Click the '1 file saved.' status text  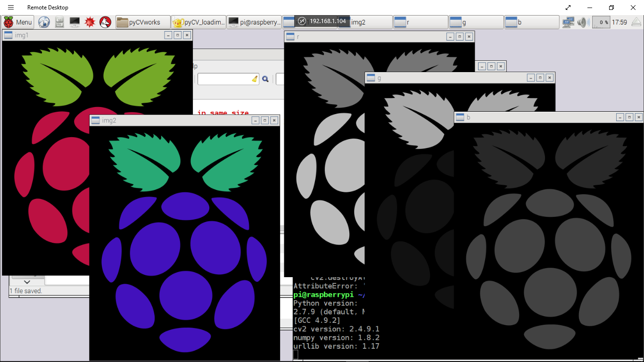click(26, 291)
